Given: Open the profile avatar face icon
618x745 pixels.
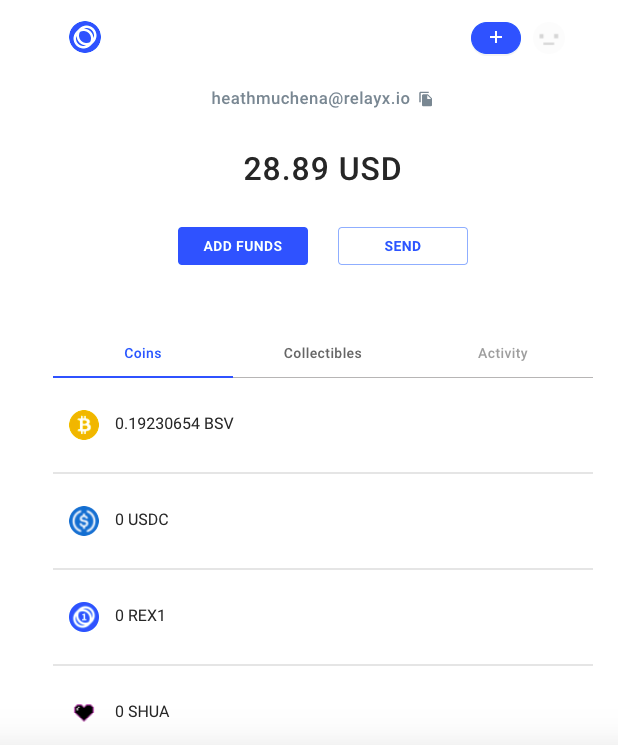Looking at the screenshot, I should [x=549, y=38].
